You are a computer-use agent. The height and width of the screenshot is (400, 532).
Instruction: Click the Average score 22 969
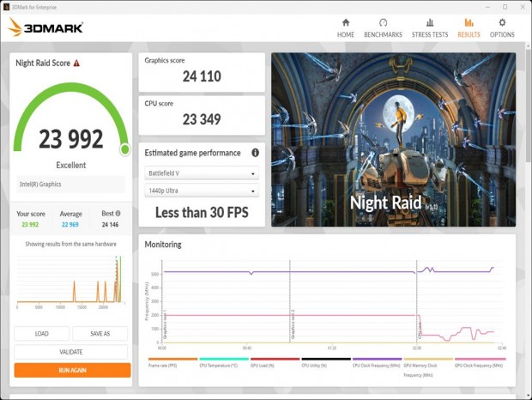point(70,225)
